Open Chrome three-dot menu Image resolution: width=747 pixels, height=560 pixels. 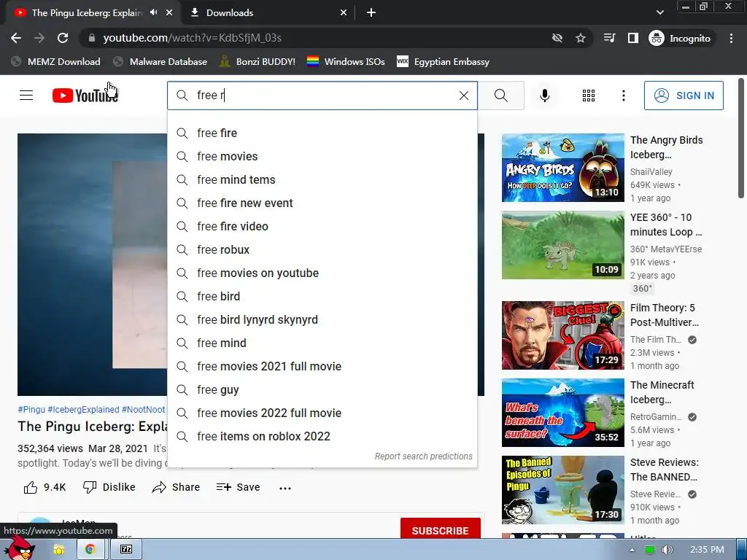click(731, 38)
